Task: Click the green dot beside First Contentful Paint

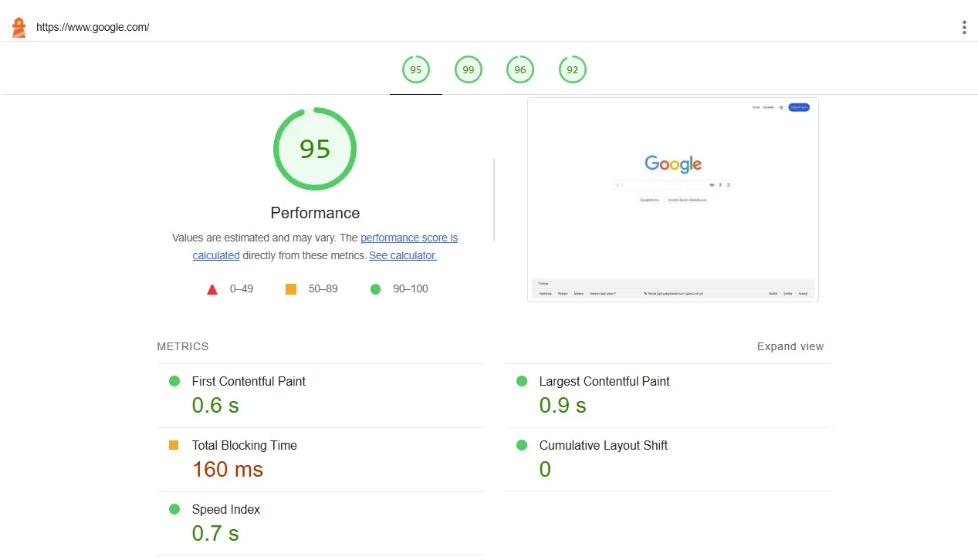Action: 174,381
